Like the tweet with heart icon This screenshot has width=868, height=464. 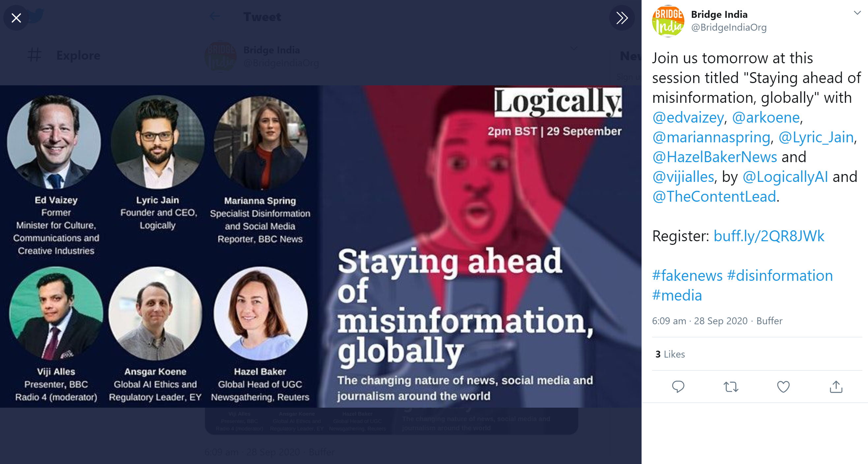point(783,387)
